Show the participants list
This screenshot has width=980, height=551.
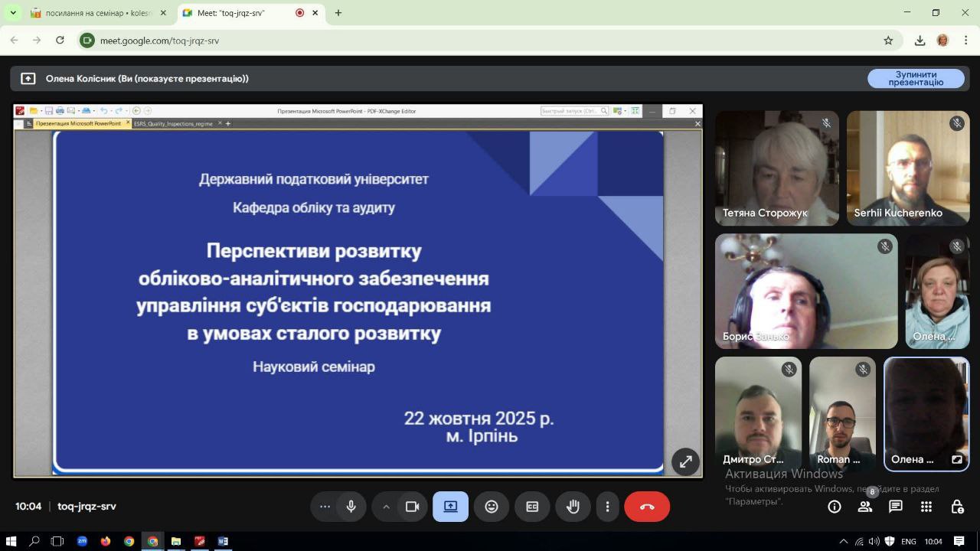[865, 507]
